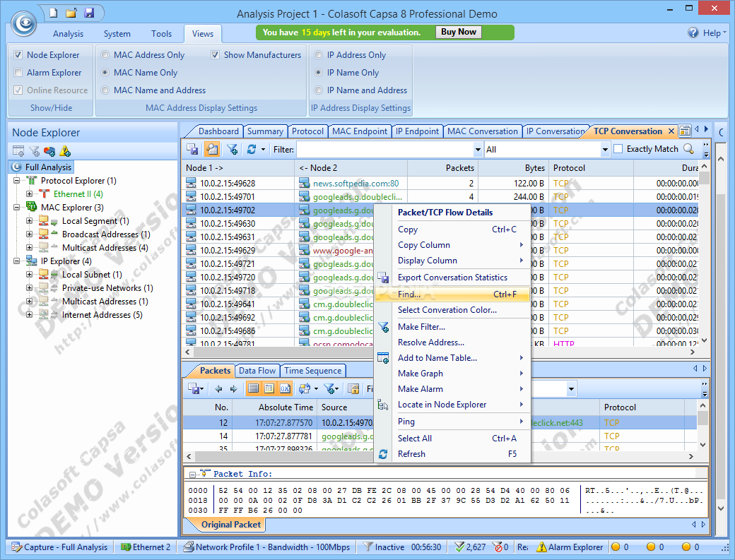Click the packet list view icon
Image resolution: width=735 pixels, height=560 pixels.
tap(254, 388)
